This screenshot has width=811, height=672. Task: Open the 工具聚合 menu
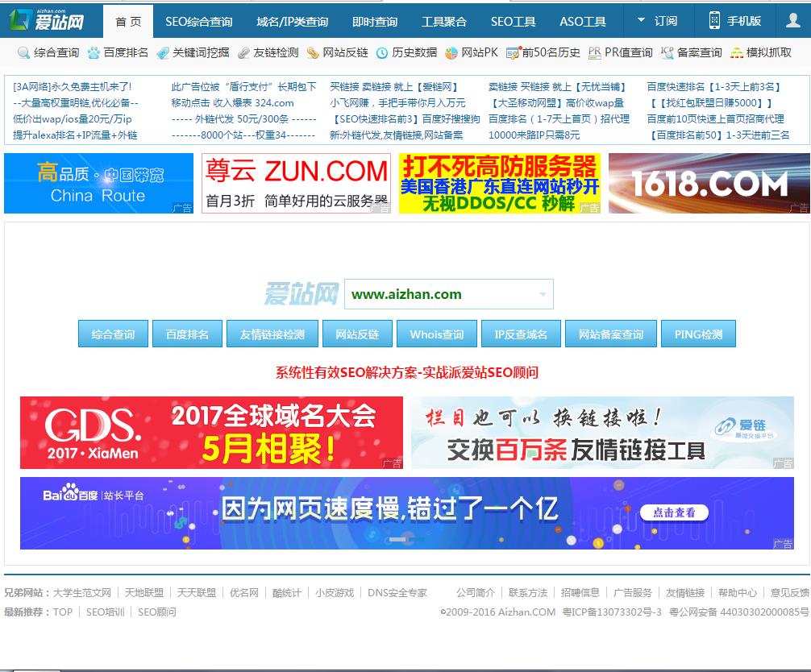pos(443,21)
